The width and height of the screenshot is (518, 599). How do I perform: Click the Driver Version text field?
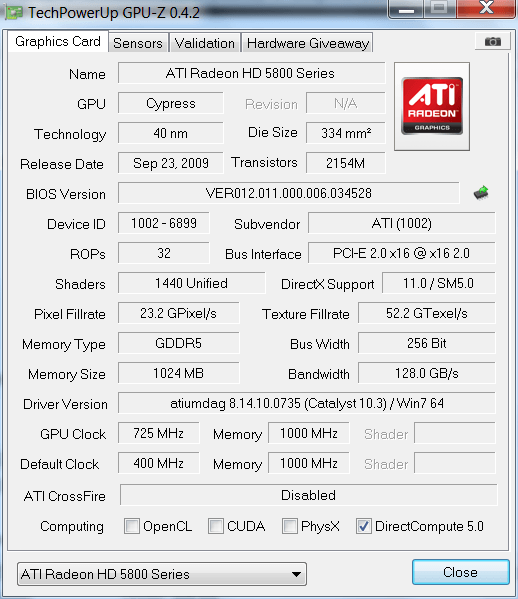click(x=307, y=403)
